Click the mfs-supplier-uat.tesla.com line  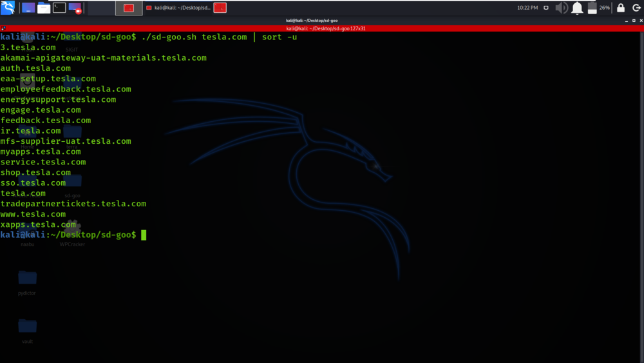click(x=66, y=141)
